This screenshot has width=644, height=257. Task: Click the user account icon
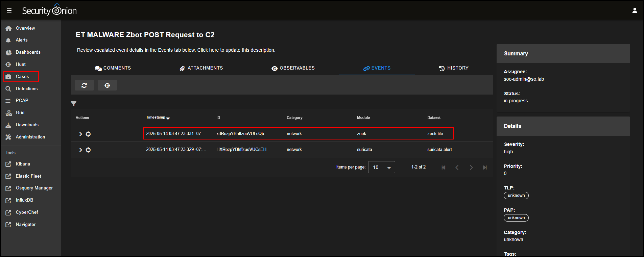click(x=635, y=10)
